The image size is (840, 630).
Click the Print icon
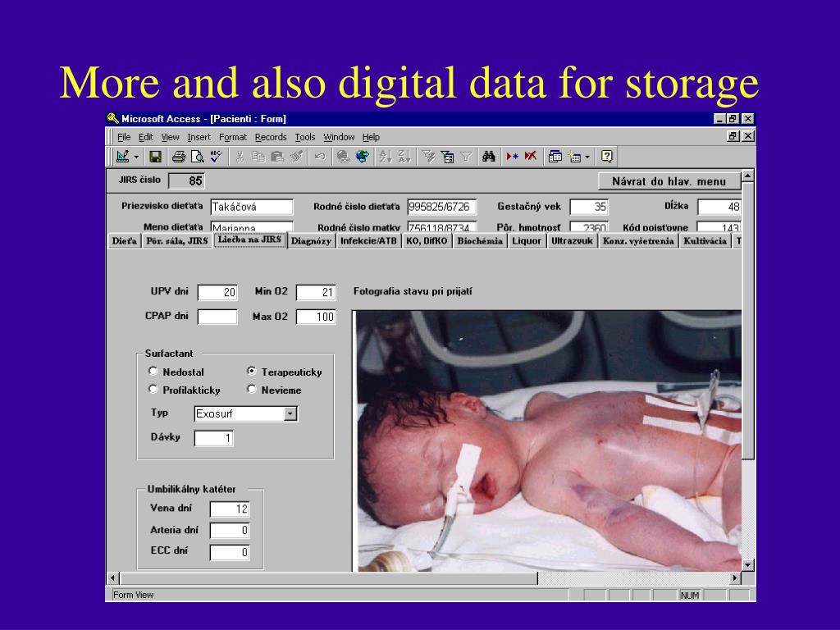[x=178, y=157]
